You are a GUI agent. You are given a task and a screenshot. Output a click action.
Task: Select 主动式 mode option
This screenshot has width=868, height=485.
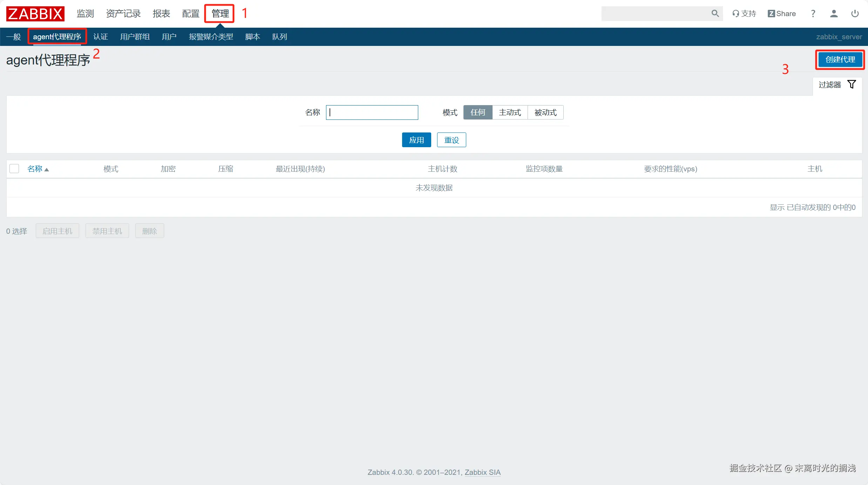point(510,112)
